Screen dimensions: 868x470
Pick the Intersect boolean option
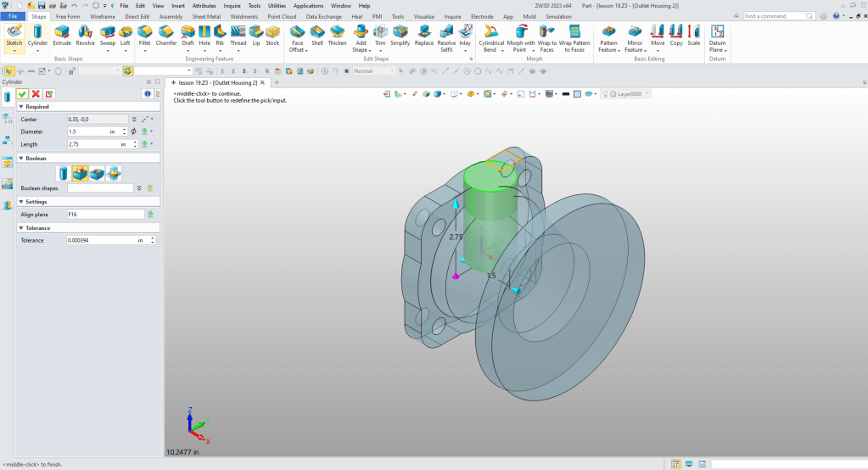pyautogui.click(x=114, y=174)
